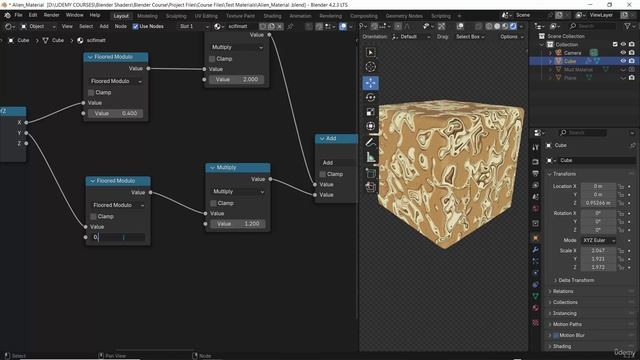640x360 pixels.
Task: Open viewport Options dropdown button
Action: (x=511, y=37)
